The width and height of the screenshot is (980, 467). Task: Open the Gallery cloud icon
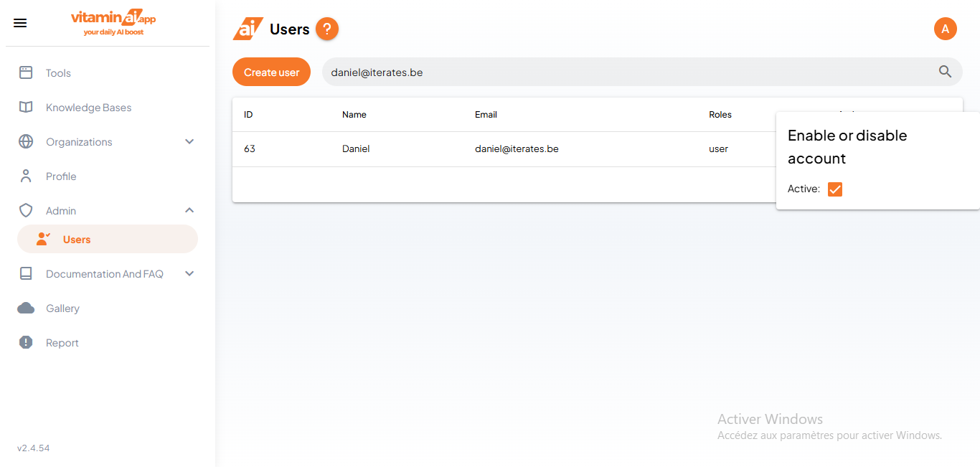click(26, 308)
